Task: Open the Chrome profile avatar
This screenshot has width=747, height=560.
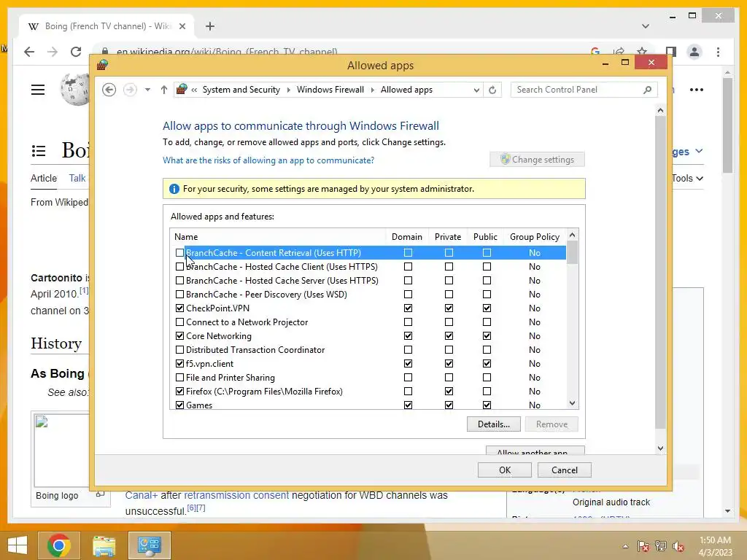Action: point(694,52)
